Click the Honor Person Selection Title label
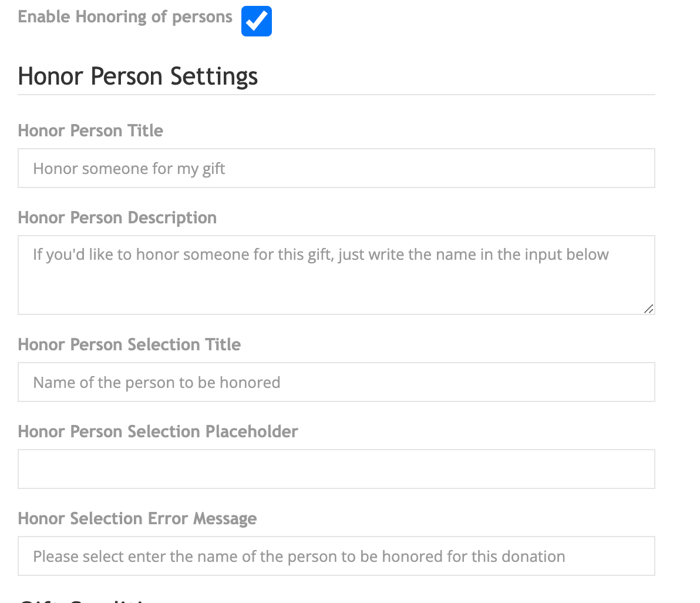The width and height of the screenshot is (700, 603). (129, 344)
